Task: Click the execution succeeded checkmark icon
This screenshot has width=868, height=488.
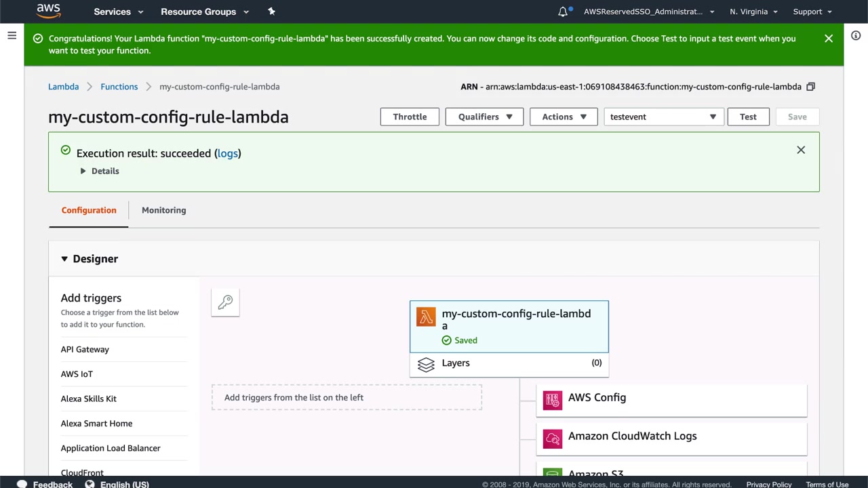Action: point(66,150)
